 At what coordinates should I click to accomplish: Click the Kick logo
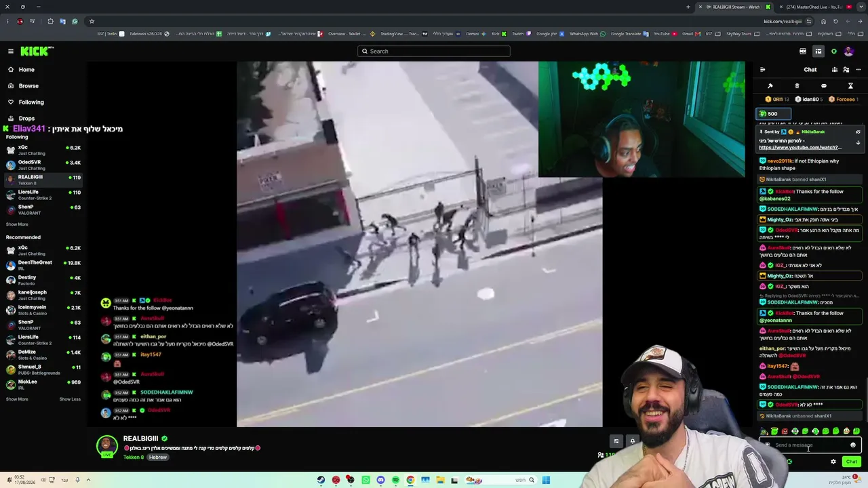pyautogui.click(x=37, y=51)
